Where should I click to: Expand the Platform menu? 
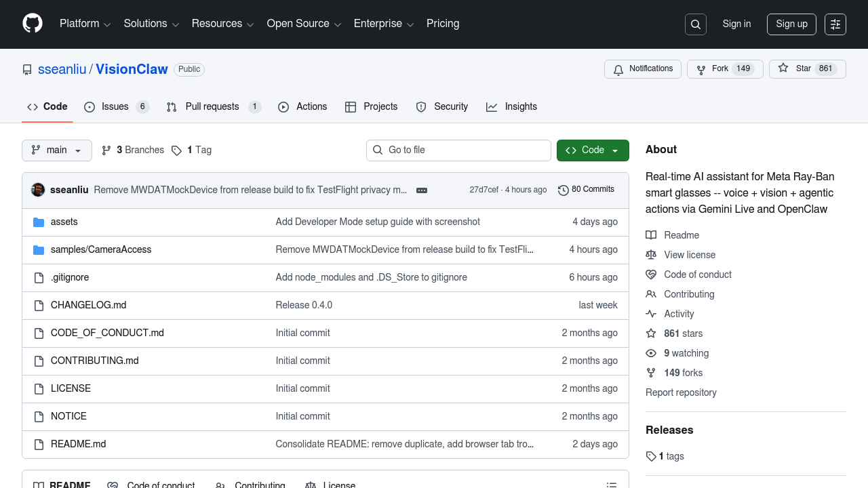pyautogui.click(x=85, y=24)
